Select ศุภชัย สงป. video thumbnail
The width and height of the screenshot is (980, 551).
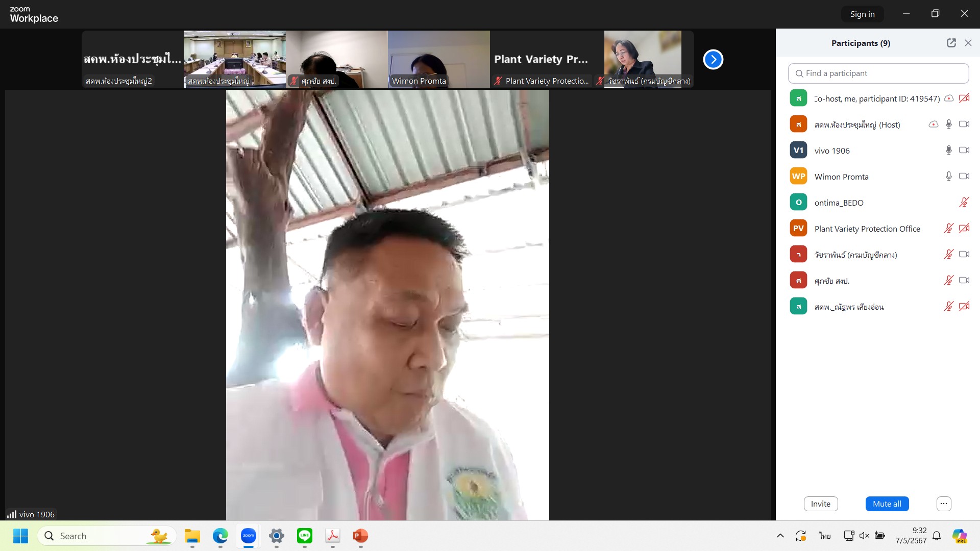click(x=337, y=59)
